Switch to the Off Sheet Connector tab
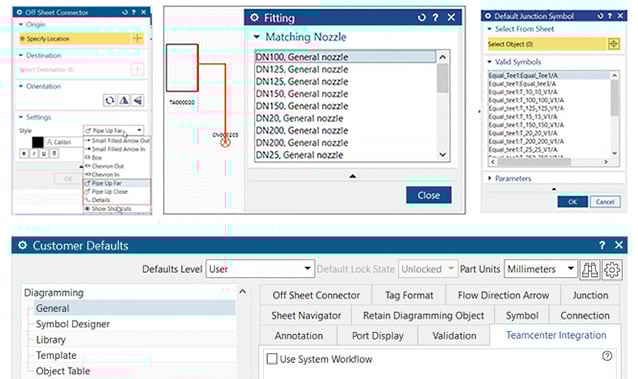The image size is (638, 379). click(316, 295)
